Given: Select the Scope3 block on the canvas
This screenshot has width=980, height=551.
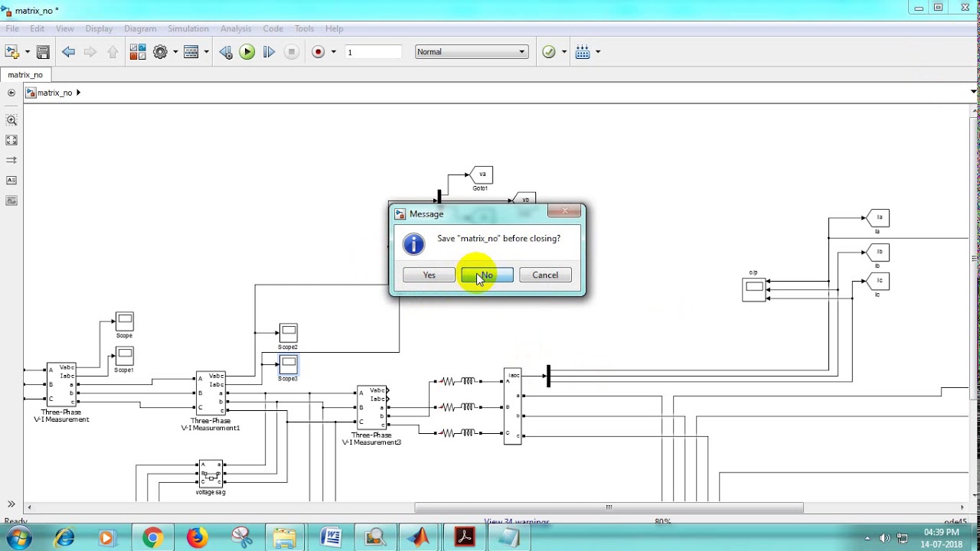Looking at the screenshot, I should tap(288, 364).
